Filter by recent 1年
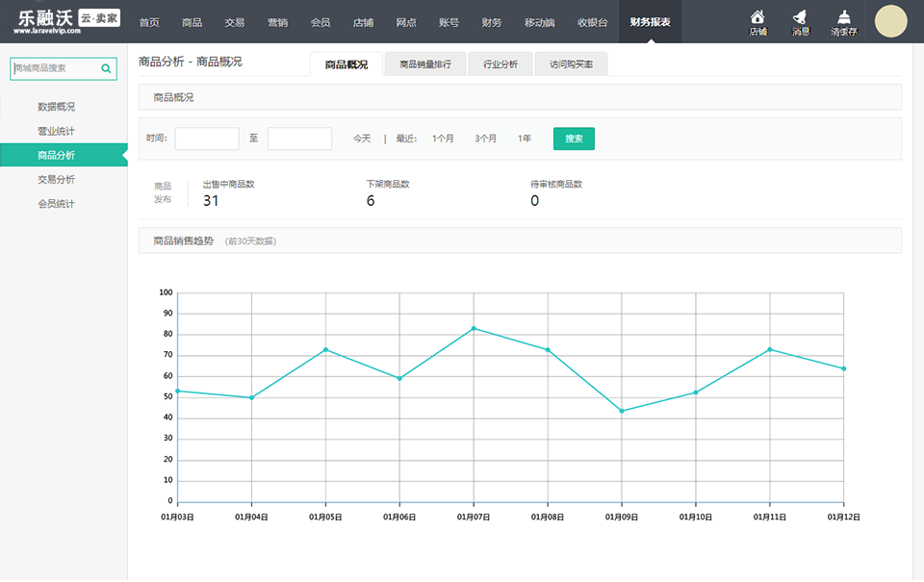924x582 pixels. (525, 139)
